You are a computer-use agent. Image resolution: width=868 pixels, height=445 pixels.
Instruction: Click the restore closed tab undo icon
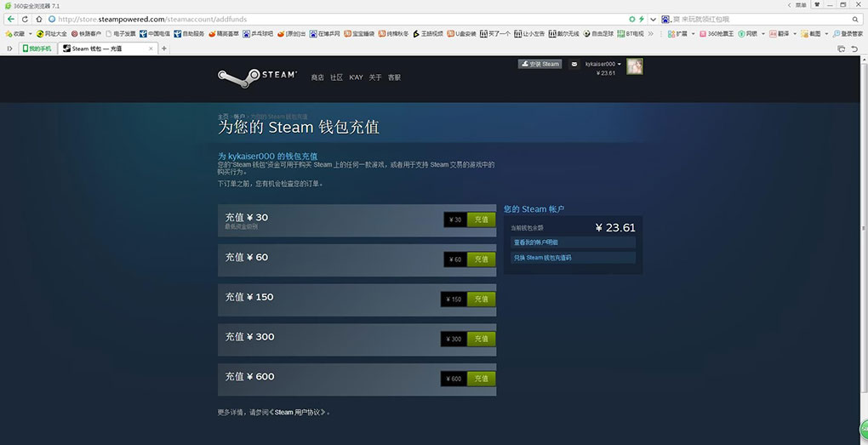click(x=854, y=48)
